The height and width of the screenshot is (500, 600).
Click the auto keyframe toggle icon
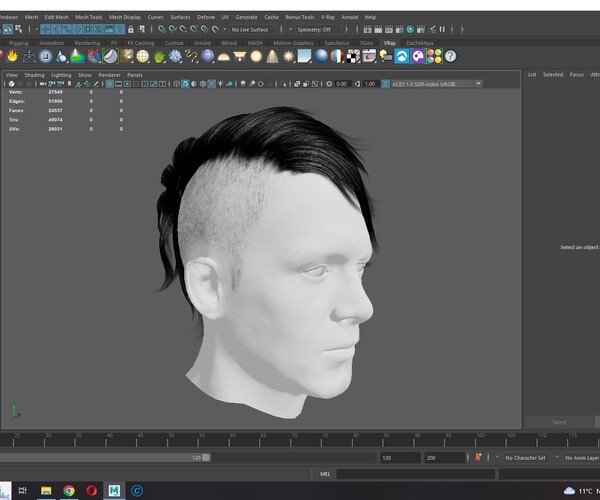pos(478,458)
